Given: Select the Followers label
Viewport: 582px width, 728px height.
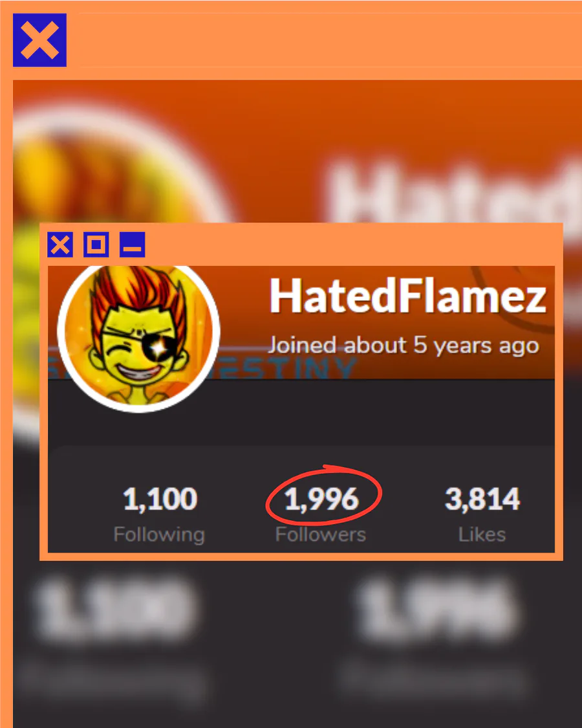Looking at the screenshot, I should tap(321, 535).
